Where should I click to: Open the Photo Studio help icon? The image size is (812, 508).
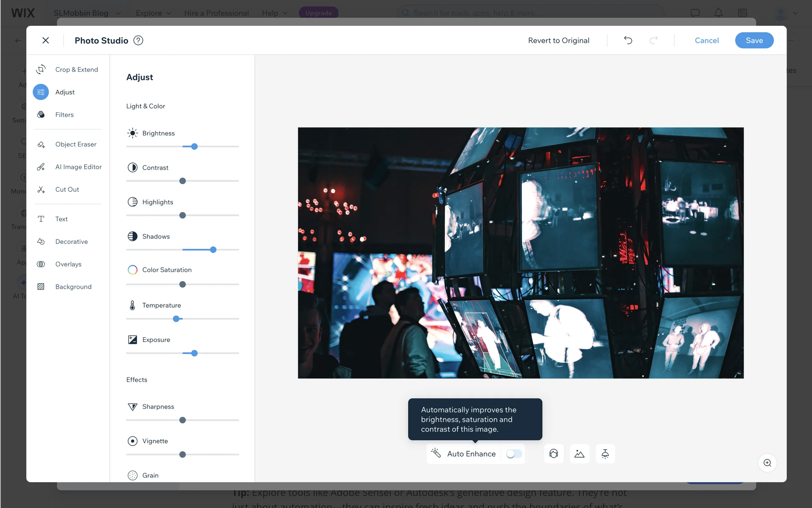[138, 40]
